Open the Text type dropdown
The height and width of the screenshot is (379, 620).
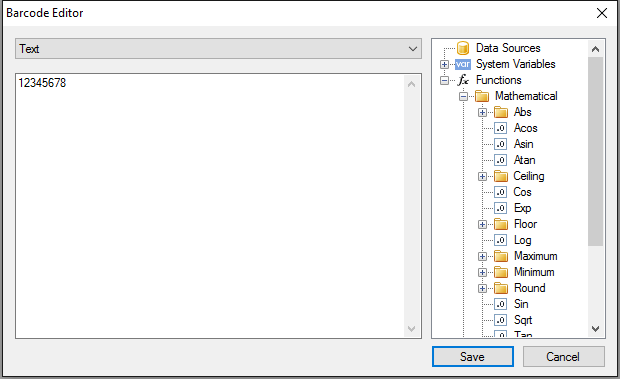[x=218, y=49]
